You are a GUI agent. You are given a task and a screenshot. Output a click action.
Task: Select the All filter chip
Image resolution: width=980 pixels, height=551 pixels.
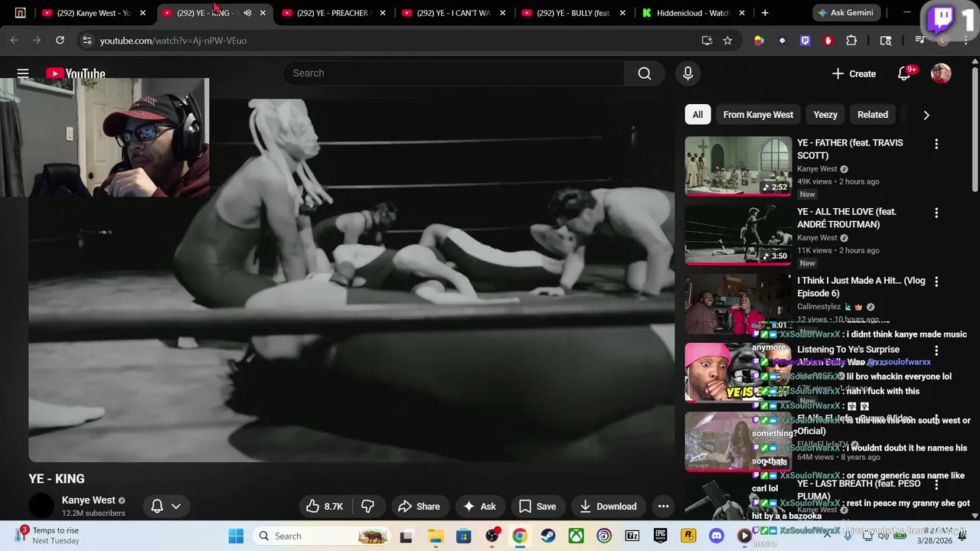coord(697,115)
